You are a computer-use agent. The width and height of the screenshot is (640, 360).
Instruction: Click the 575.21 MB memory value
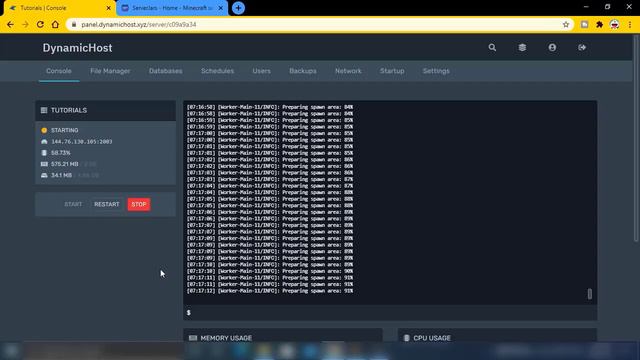coord(64,164)
